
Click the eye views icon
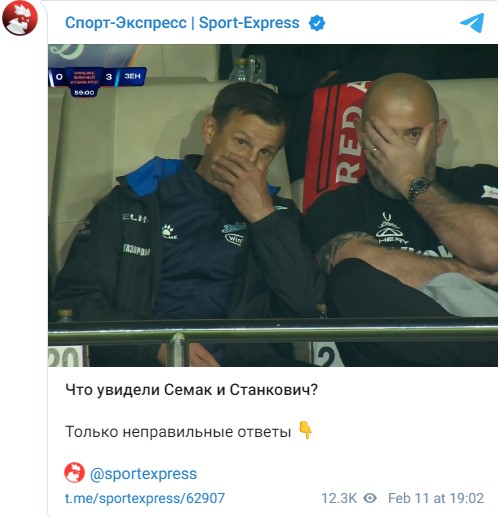(x=370, y=498)
